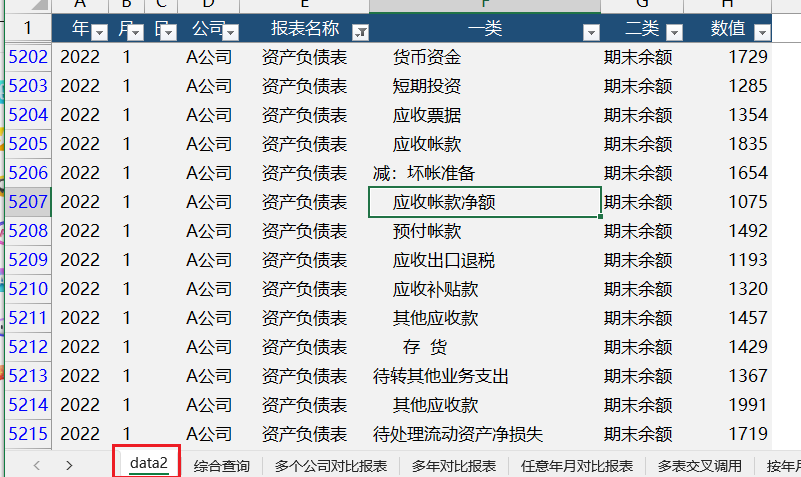
Task: Open the 二类 column filter dropdown
Action: pyautogui.click(x=674, y=33)
